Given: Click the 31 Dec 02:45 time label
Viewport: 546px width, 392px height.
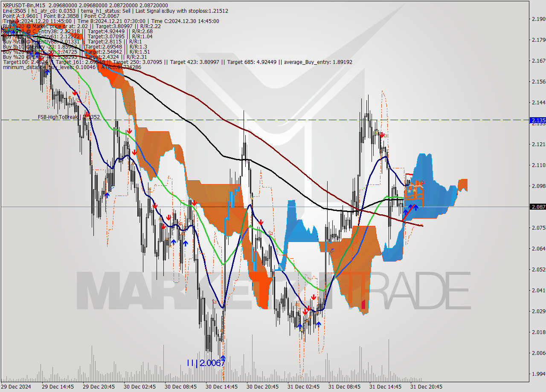Looking at the screenshot, I should coord(303,387).
